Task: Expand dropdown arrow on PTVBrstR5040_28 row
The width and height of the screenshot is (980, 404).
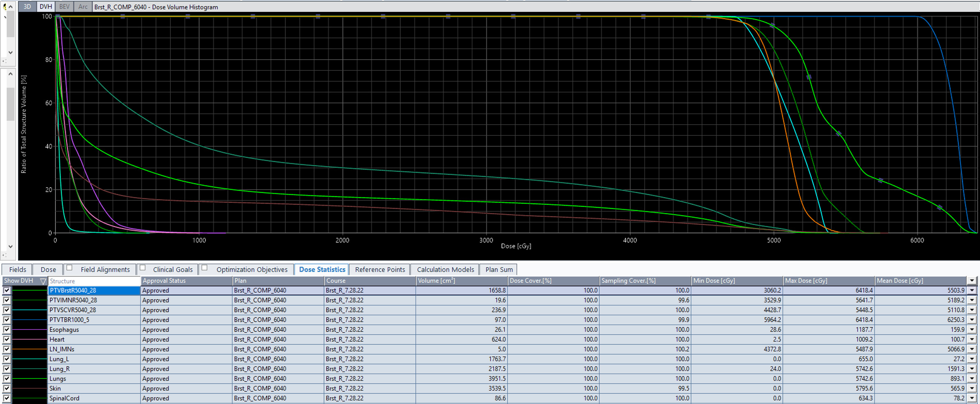Action: [972, 290]
